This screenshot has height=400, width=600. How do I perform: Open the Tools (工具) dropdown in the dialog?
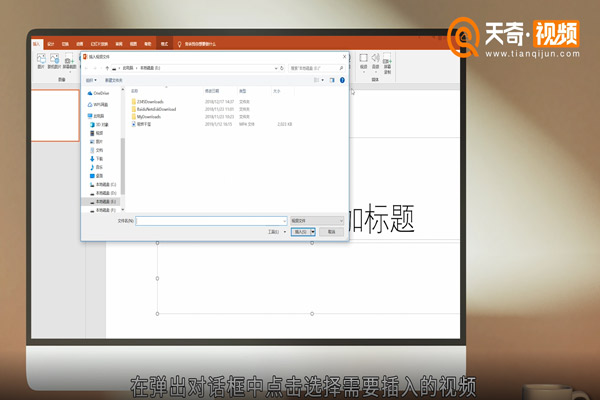[x=277, y=232]
